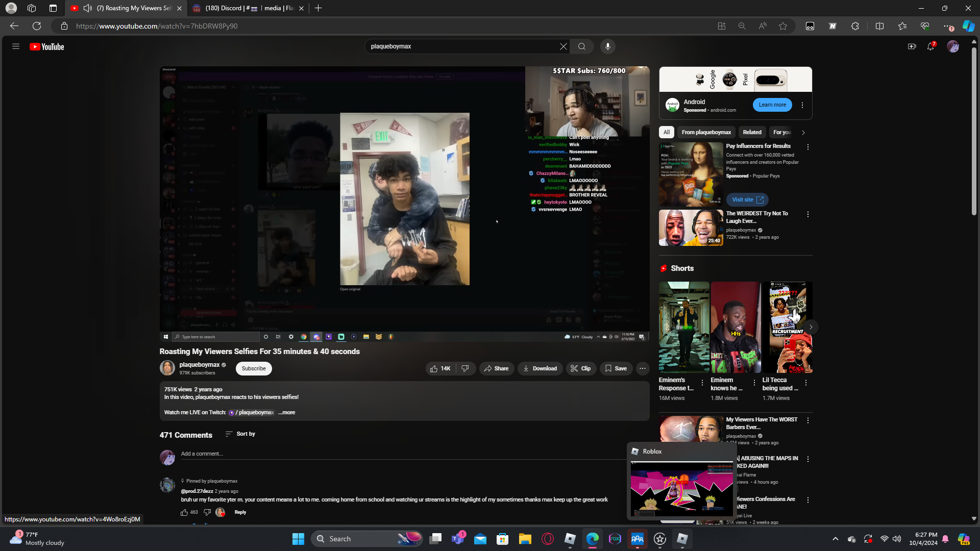The image size is (980, 551).
Task: Create a Clip of the video
Action: point(581,368)
